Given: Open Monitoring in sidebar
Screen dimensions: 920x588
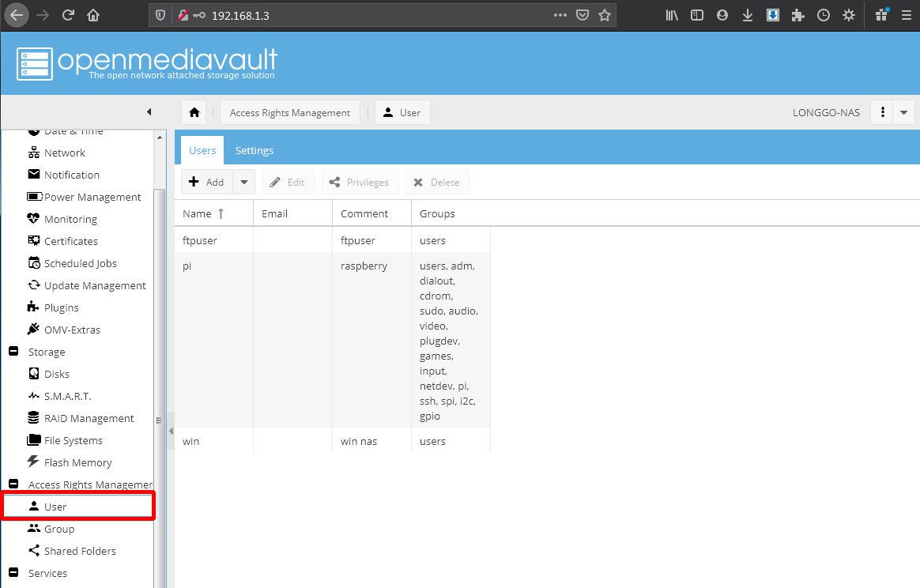Looking at the screenshot, I should [70, 219].
